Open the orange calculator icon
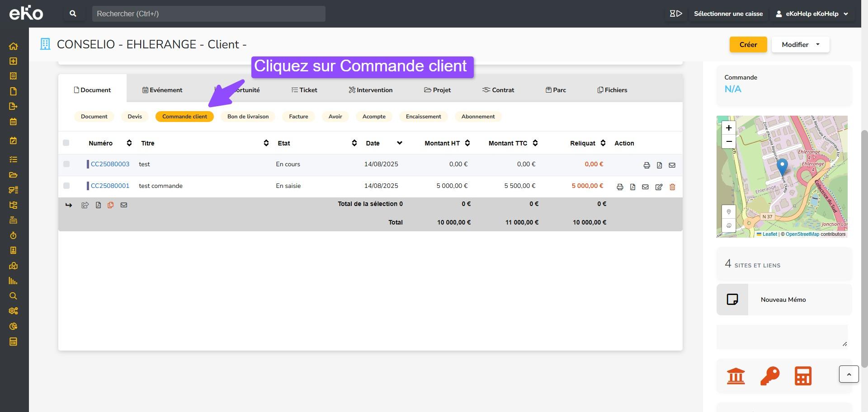Viewport: 868px width, 412px height. 803,376
